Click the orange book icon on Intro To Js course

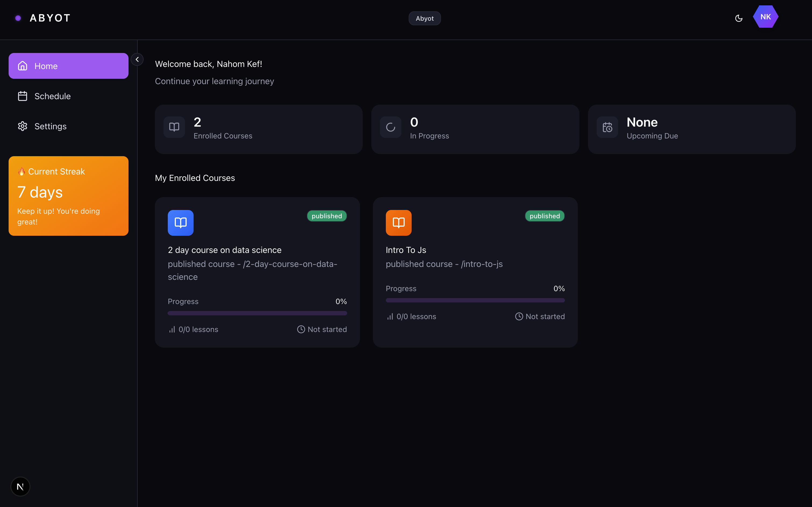click(398, 223)
